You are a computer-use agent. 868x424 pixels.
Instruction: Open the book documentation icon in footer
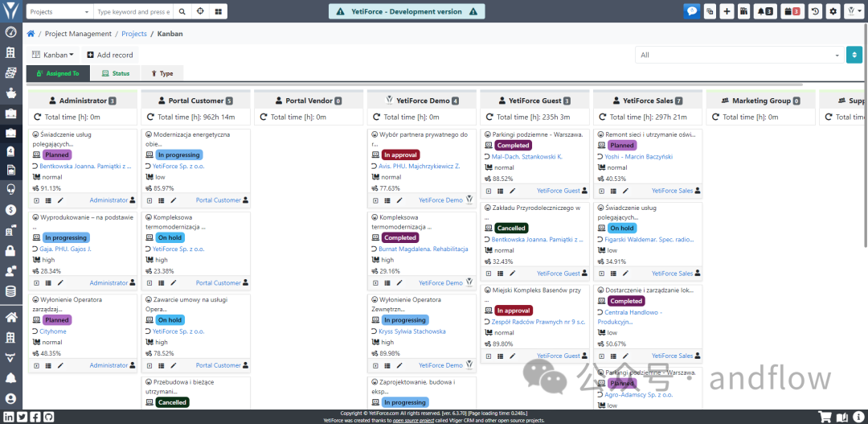(842, 417)
